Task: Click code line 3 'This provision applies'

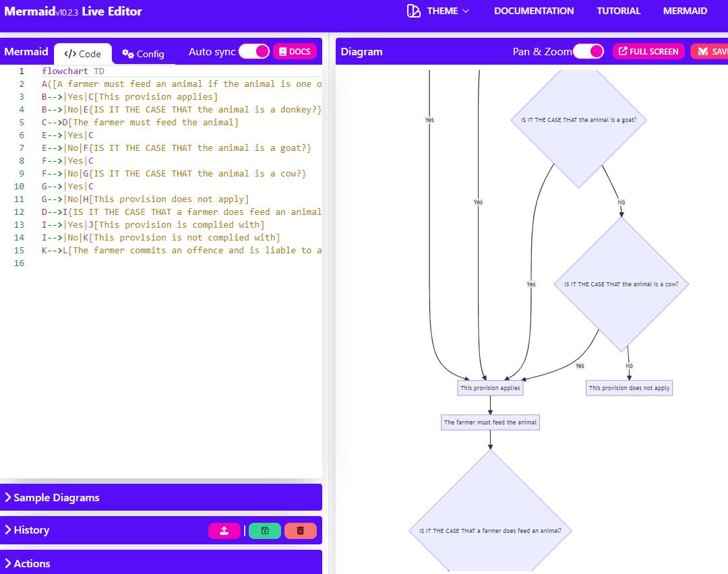Action: 129,96
